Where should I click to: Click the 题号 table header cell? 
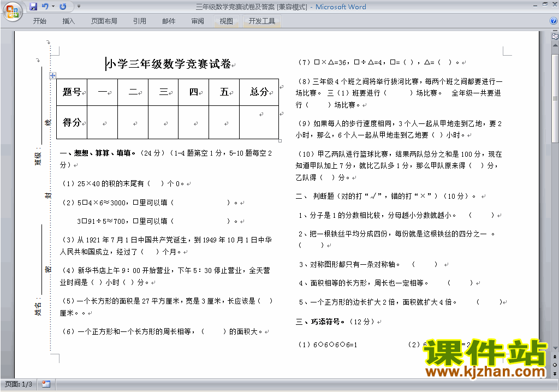[x=72, y=92]
